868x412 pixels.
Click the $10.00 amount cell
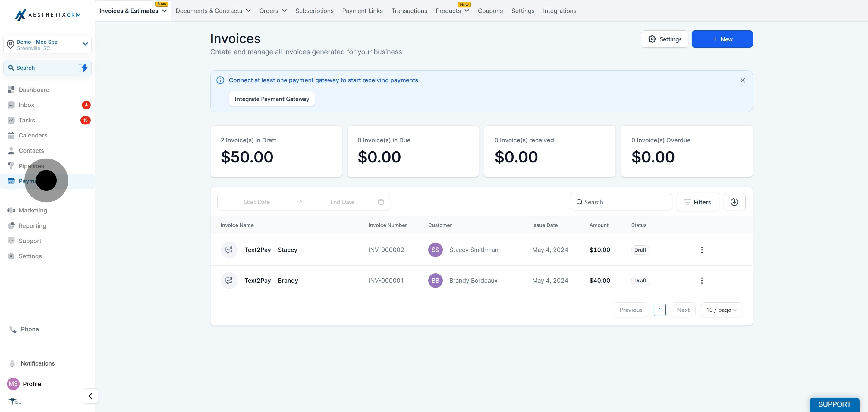tap(599, 250)
